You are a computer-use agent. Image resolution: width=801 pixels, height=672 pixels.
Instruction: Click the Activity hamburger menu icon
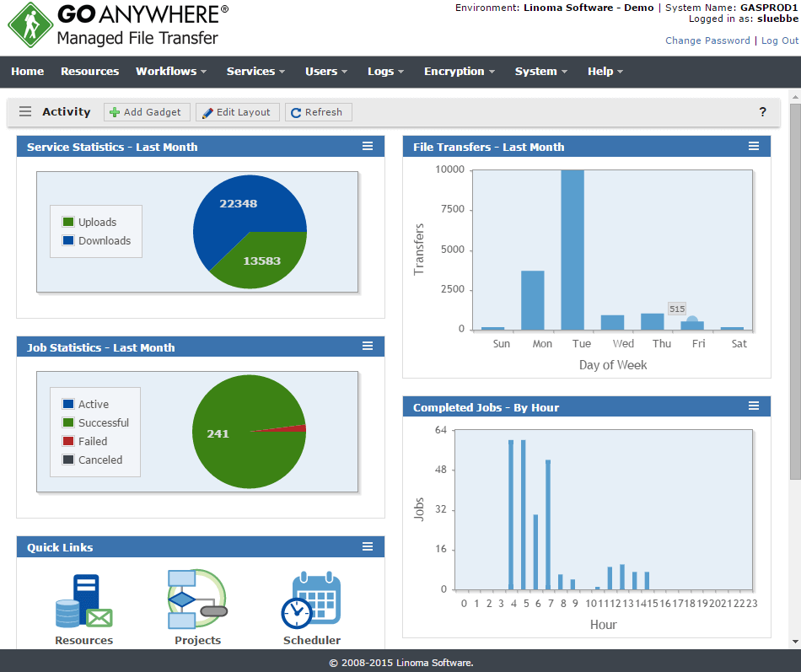coord(25,112)
